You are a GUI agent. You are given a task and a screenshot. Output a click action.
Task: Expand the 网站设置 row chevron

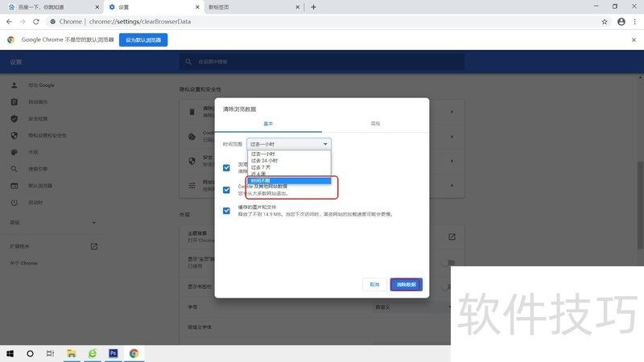click(x=452, y=186)
